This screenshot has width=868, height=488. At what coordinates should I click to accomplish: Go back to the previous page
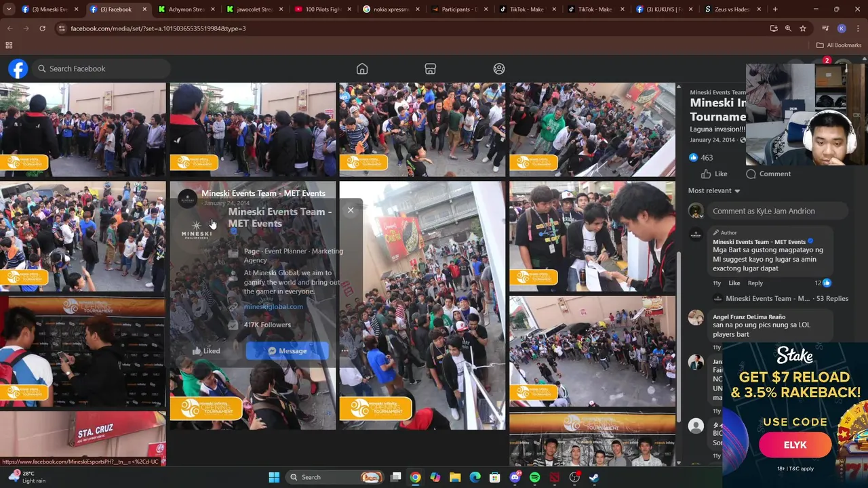(9, 28)
